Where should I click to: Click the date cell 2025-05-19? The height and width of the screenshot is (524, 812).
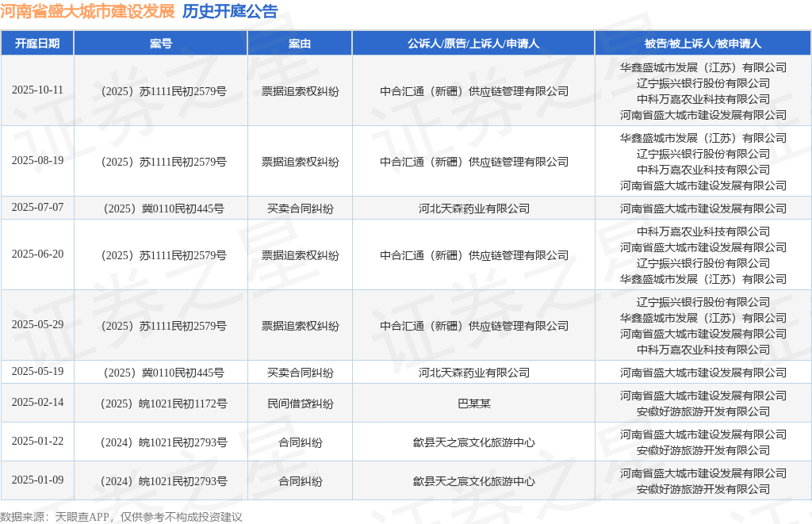click(x=37, y=371)
